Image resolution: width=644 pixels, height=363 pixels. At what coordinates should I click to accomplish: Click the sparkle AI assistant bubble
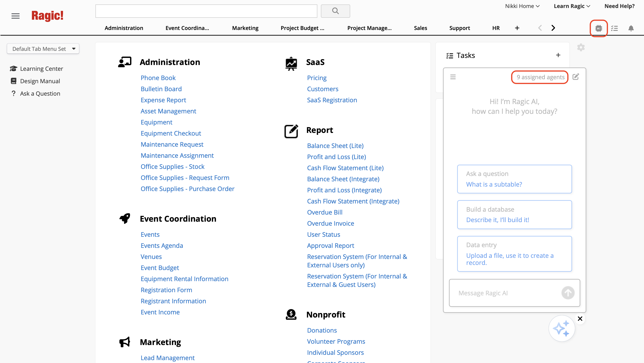[561, 329]
